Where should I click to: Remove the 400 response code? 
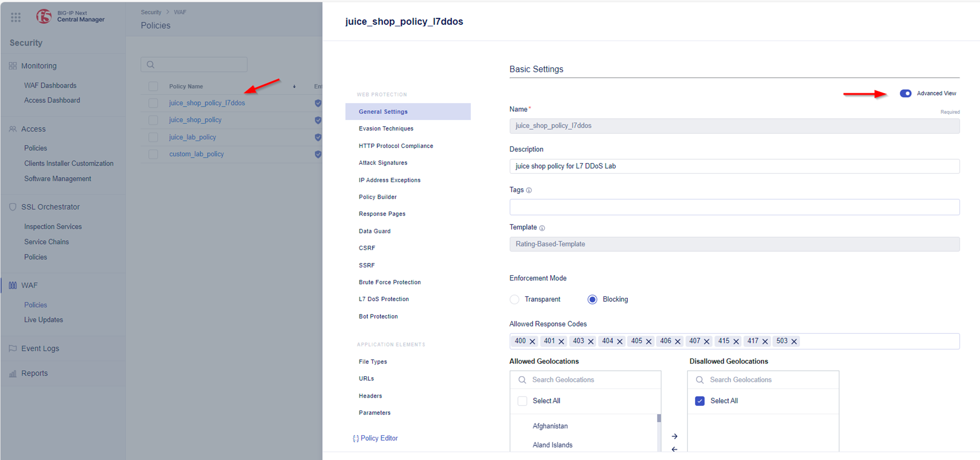click(532, 341)
